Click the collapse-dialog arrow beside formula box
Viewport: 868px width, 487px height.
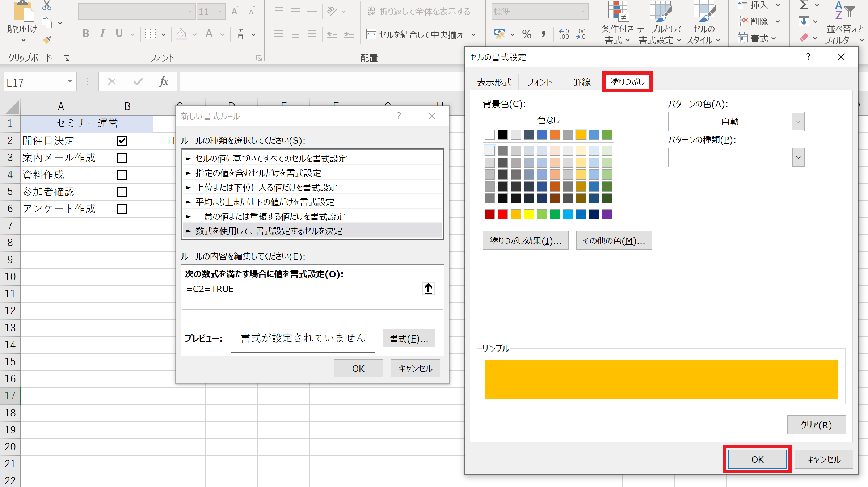pyautogui.click(x=429, y=289)
